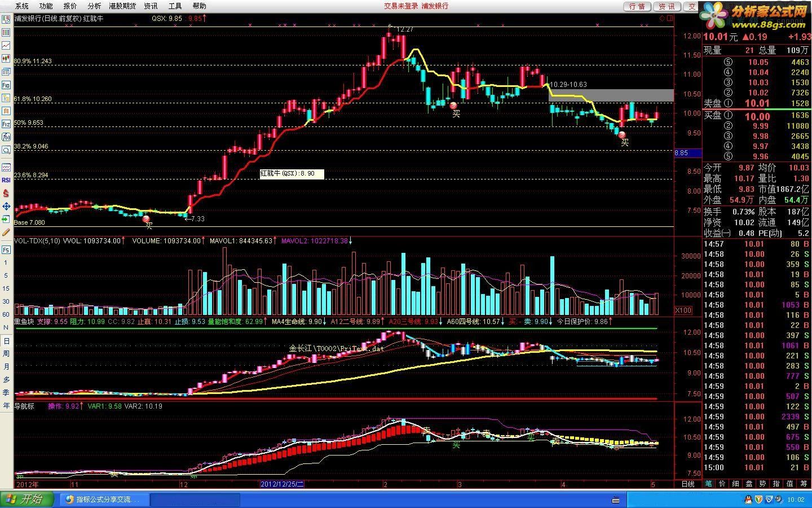Click the 导航标 indicator label
Viewport: 812px width, 508px height.
tap(24, 406)
